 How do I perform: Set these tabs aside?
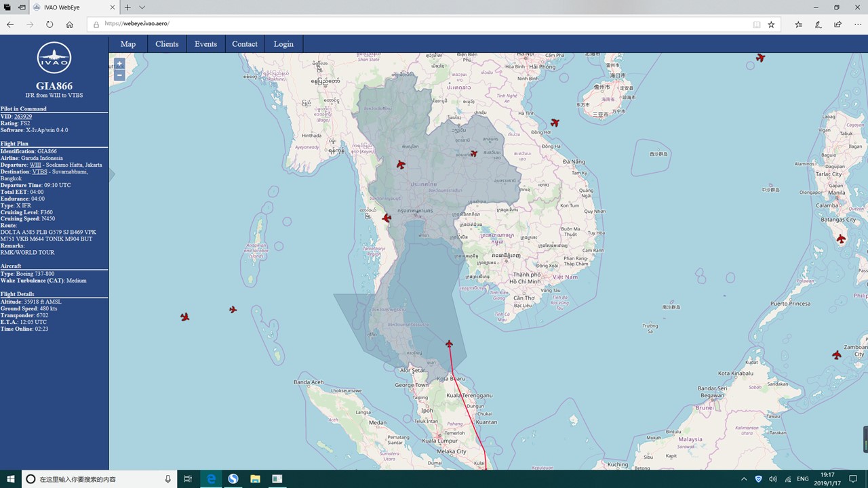22,7
